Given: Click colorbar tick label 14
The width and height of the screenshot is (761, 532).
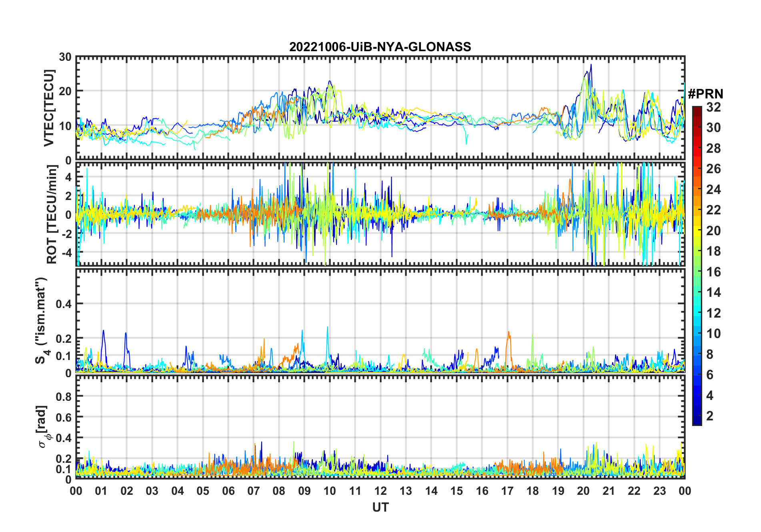Looking at the screenshot, I should 713,292.
